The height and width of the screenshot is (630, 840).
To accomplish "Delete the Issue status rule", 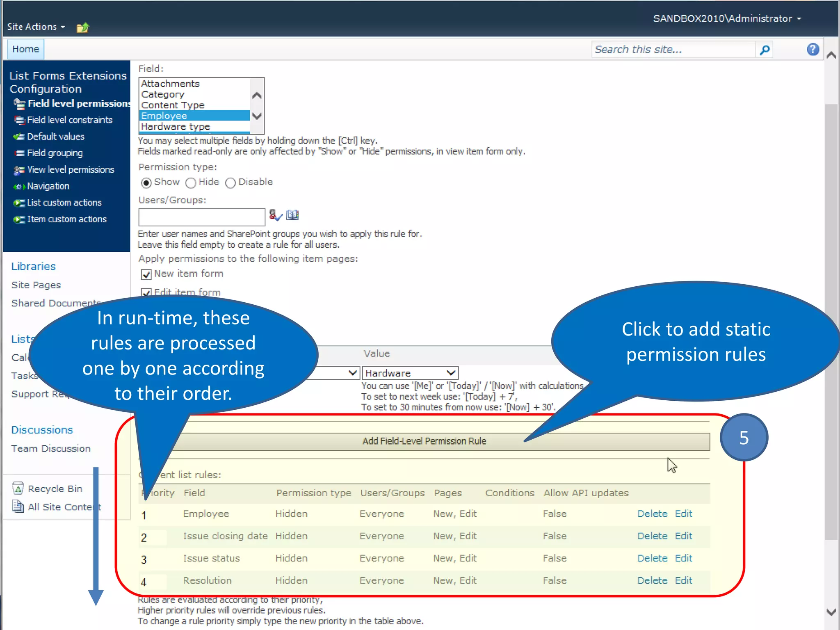I will (x=652, y=558).
